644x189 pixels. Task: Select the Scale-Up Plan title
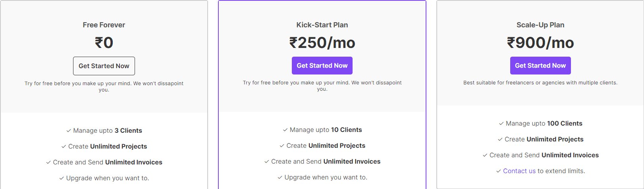540,25
